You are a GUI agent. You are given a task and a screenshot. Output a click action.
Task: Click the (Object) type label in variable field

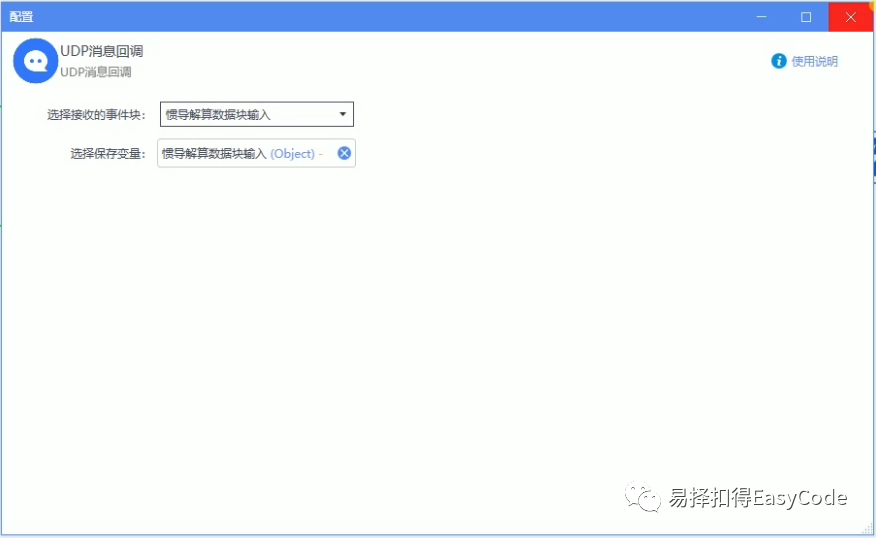click(292, 154)
